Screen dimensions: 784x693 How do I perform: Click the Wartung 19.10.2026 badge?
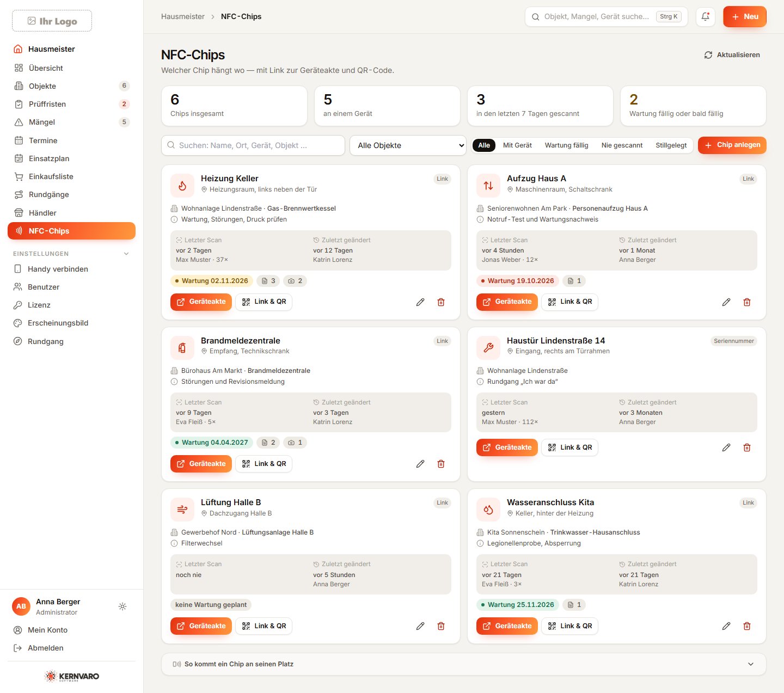(x=517, y=281)
